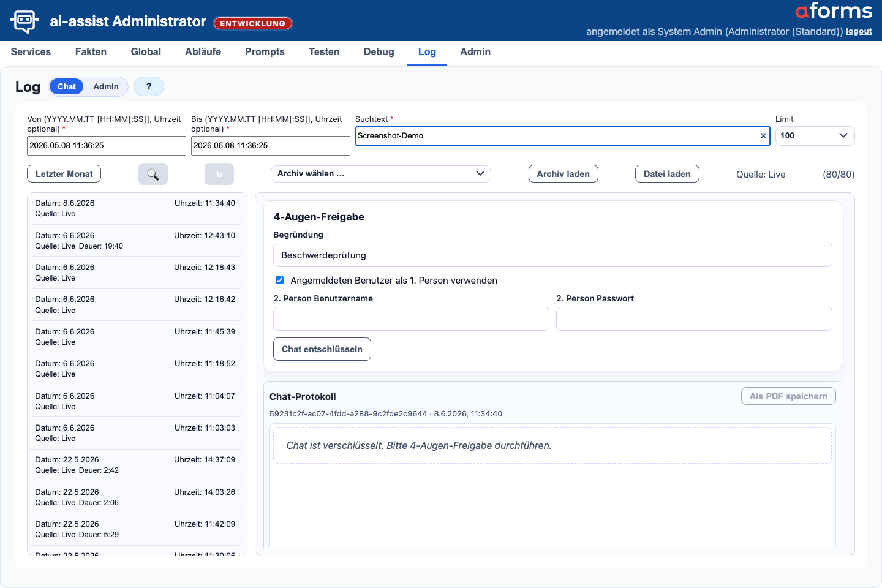Click the ai-assist robot logo icon
Screen dimensions: 882x588
click(x=24, y=21)
